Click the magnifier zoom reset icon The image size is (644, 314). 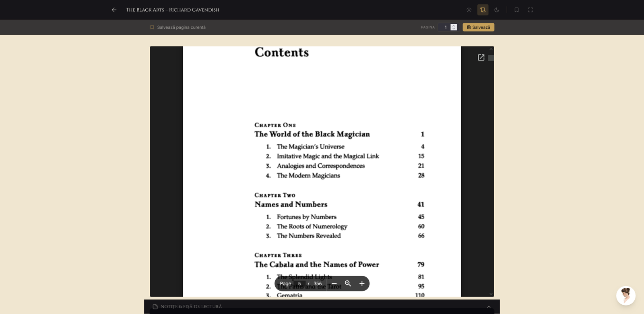[x=348, y=283]
